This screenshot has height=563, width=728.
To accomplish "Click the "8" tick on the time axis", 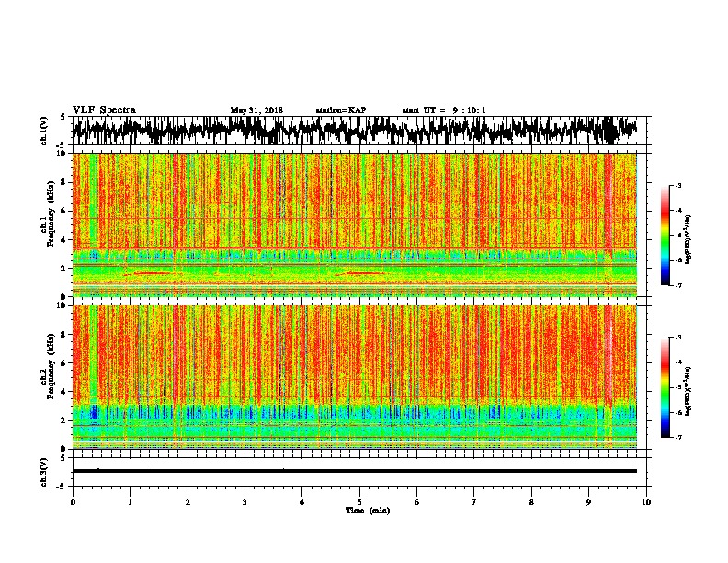I will point(531,502).
